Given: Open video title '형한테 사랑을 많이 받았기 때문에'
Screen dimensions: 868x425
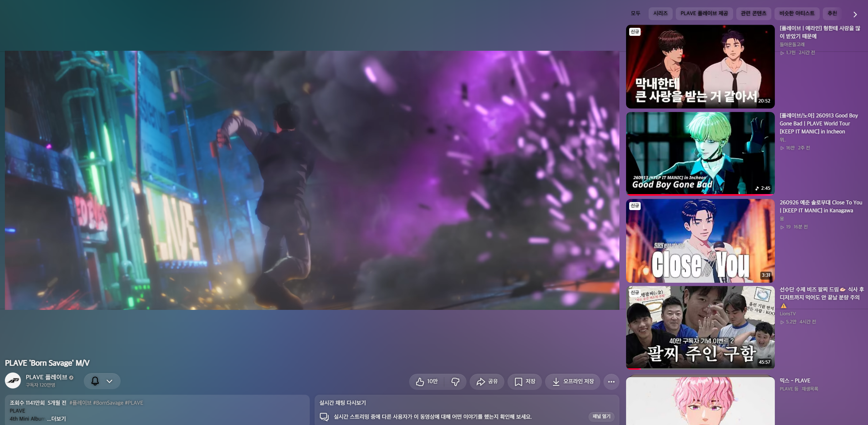Looking at the screenshot, I should 820,32.
